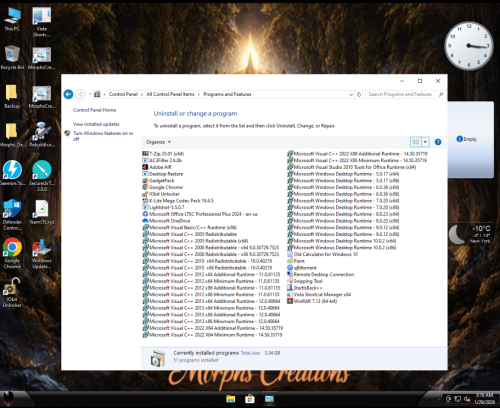Viewport: 500px width, 408px height.
Task: Open Microsoft Store from the taskbar
Action: [250, 399]
